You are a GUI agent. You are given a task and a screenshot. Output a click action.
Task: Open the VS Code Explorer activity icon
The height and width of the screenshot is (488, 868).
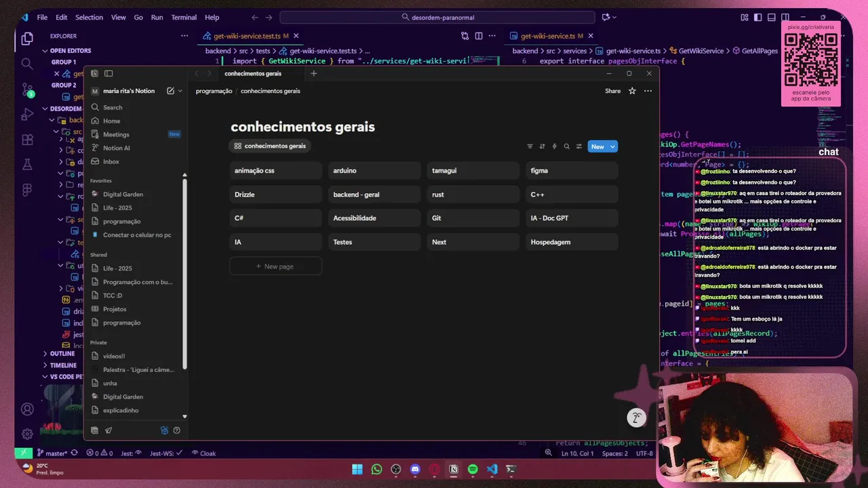tap(27, 39)
